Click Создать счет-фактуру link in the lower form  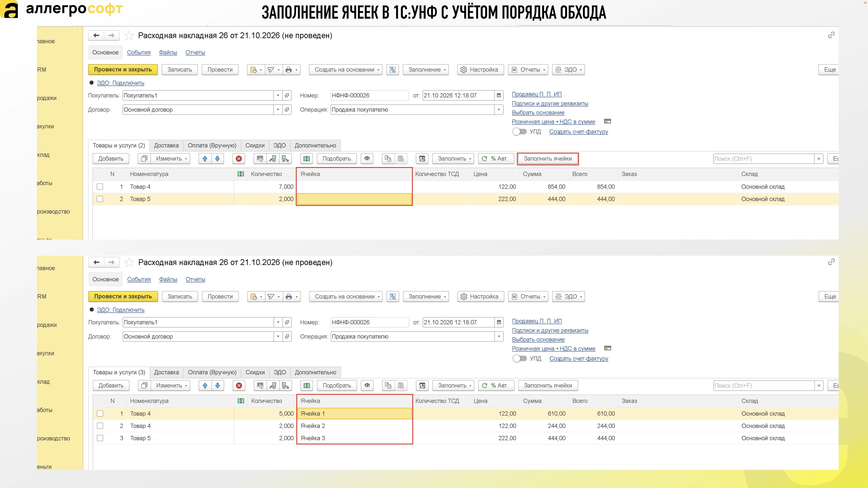coord(579,359)
